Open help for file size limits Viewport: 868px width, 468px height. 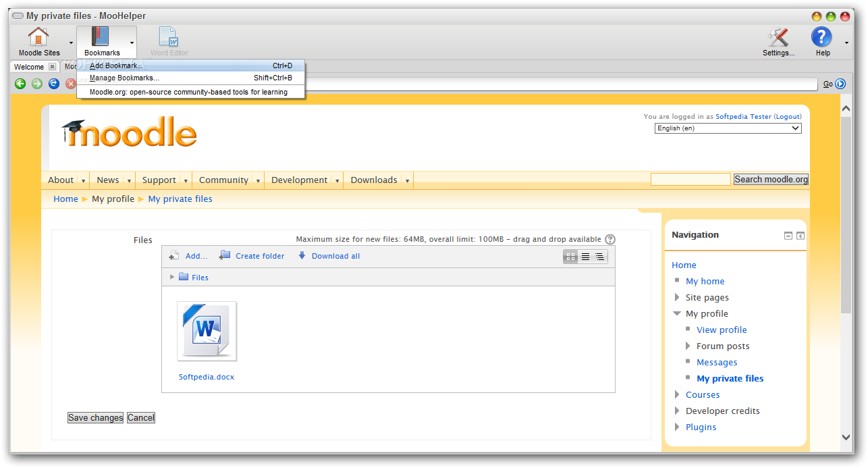[x=610, y=239]
